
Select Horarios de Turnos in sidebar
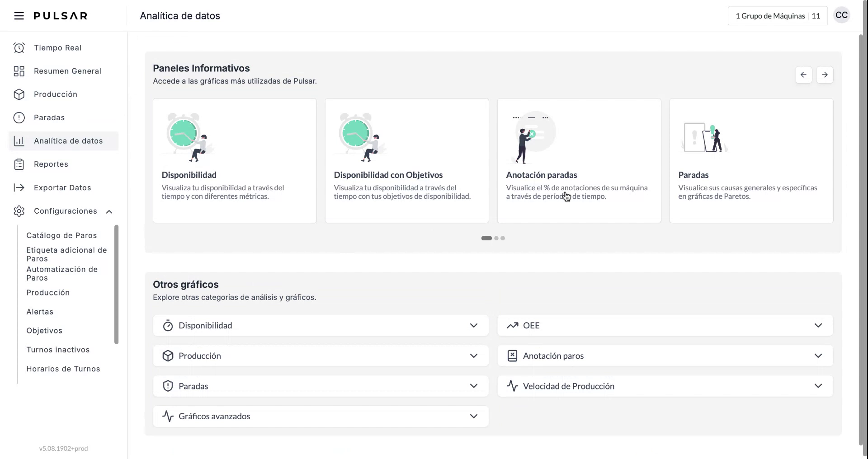pyautogui.click(x=63, y=369)
